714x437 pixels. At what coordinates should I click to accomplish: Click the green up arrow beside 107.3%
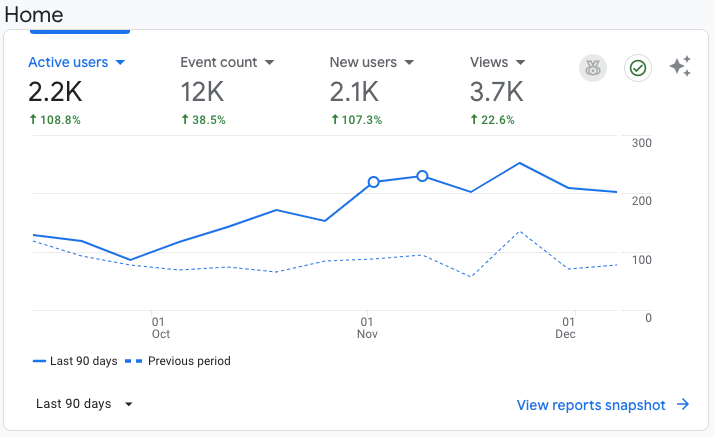pos(334,120)
